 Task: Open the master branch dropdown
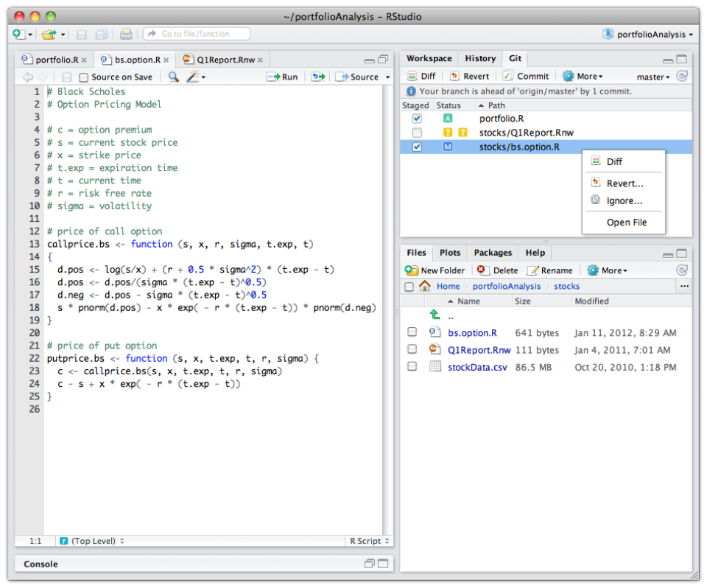[651, 76]
